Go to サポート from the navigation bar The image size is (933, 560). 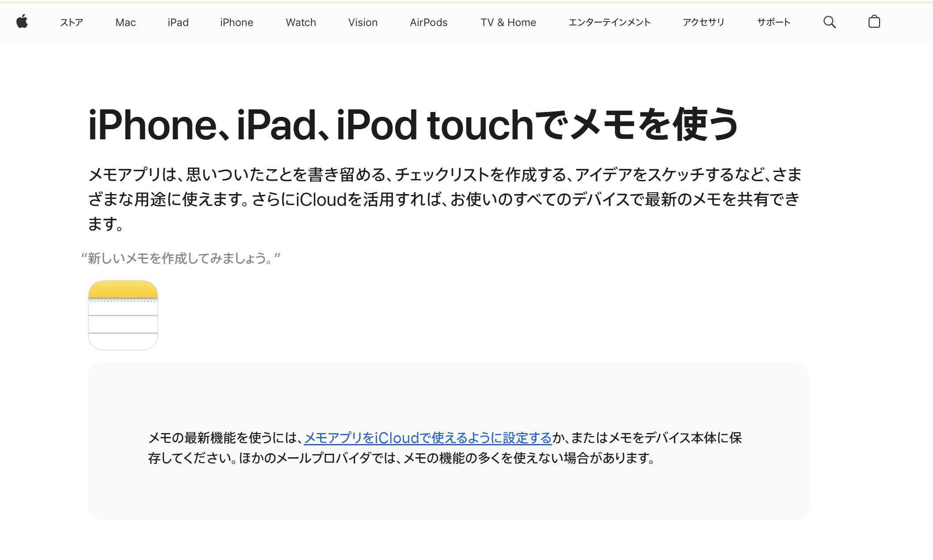(773, 22)
